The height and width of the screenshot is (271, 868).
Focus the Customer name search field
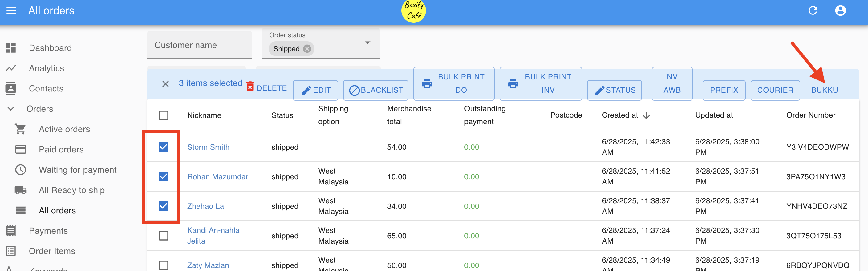(199, 45)
